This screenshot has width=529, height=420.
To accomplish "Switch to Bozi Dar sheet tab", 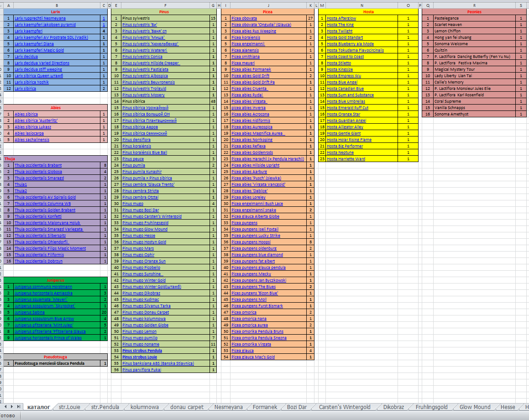I will [297, 407].
